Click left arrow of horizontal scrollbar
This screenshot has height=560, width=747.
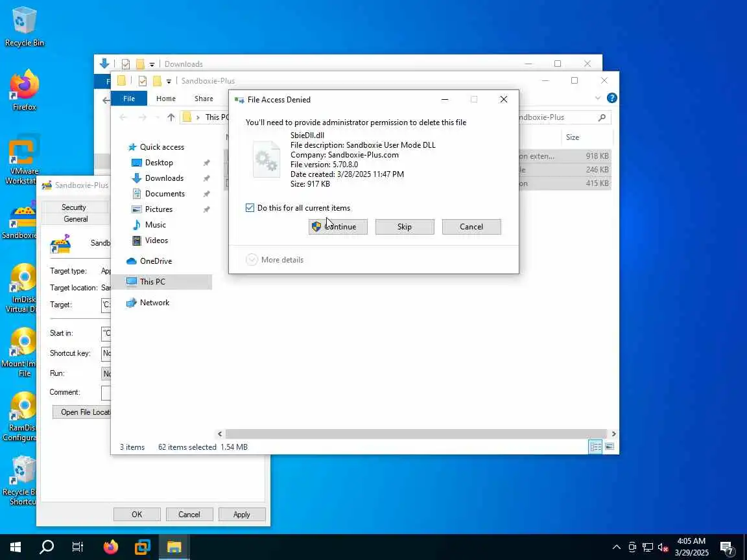(x=220, y=434)
